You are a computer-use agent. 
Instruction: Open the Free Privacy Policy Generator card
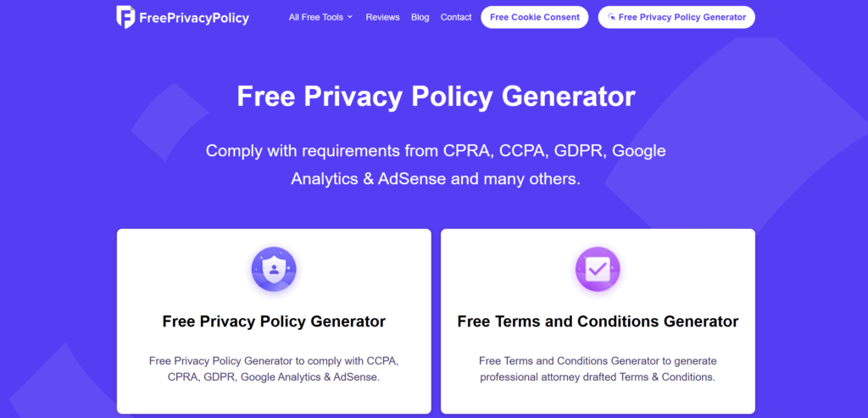(274, 321)
